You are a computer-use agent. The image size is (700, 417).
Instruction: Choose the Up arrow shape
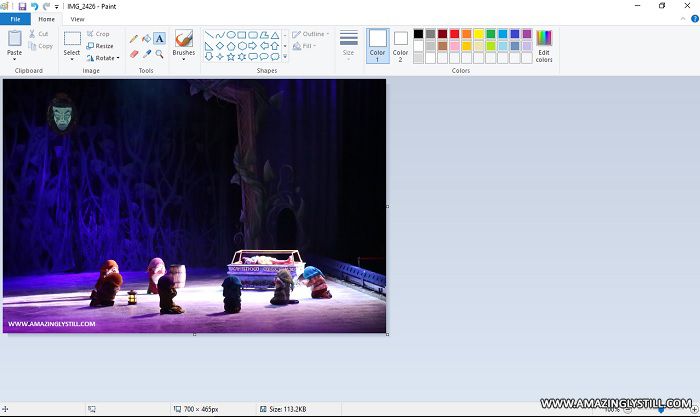pyautogui.click(x=275, y=46)
